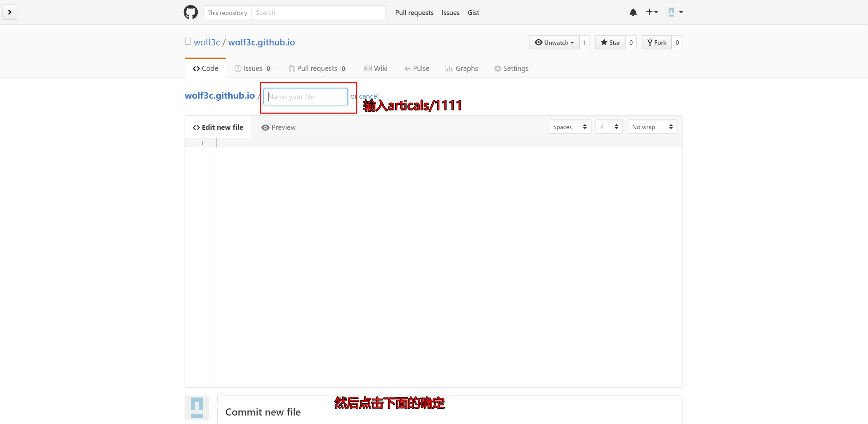Open the repository Pull requests tab
Screen dimensions: 868x424
317,68
